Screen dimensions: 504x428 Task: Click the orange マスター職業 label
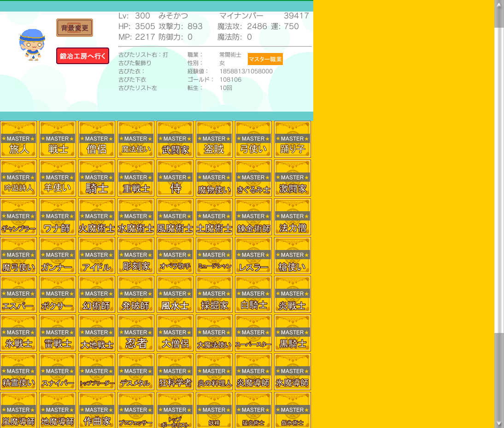(265, 59)
